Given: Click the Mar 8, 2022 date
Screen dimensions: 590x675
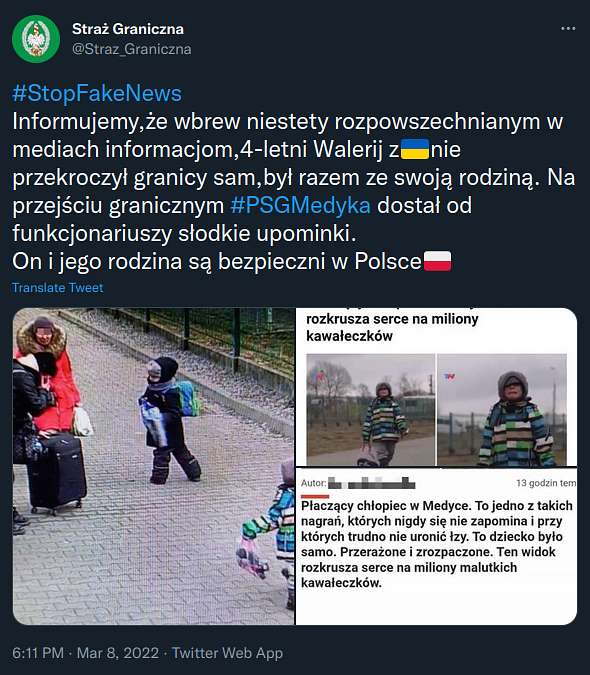Looking at the screenshot, I should pyautogui.click(x=118, y=653).
